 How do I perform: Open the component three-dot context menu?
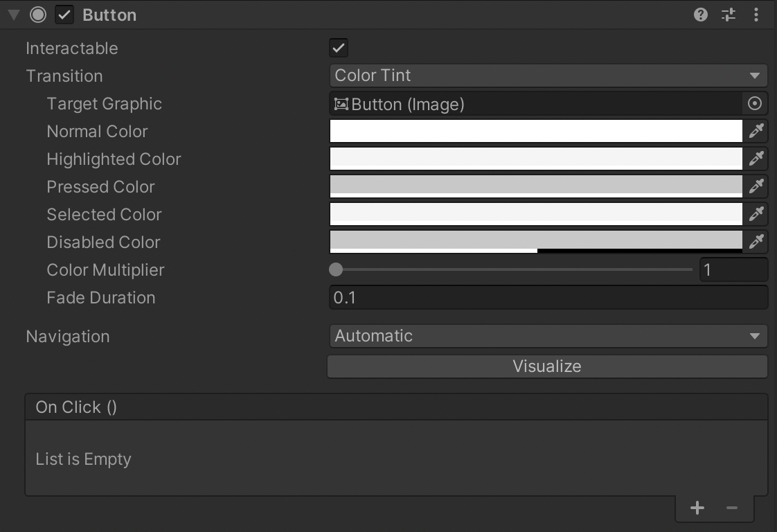coord(756,15)
